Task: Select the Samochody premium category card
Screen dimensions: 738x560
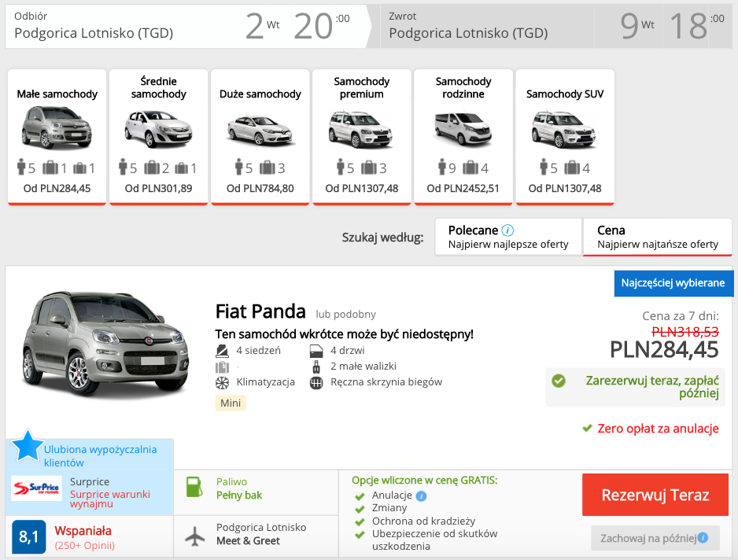Action: point(362,137)
